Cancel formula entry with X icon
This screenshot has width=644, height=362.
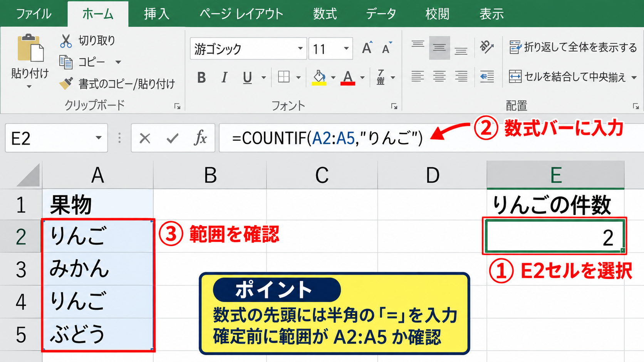pos(145,138)
